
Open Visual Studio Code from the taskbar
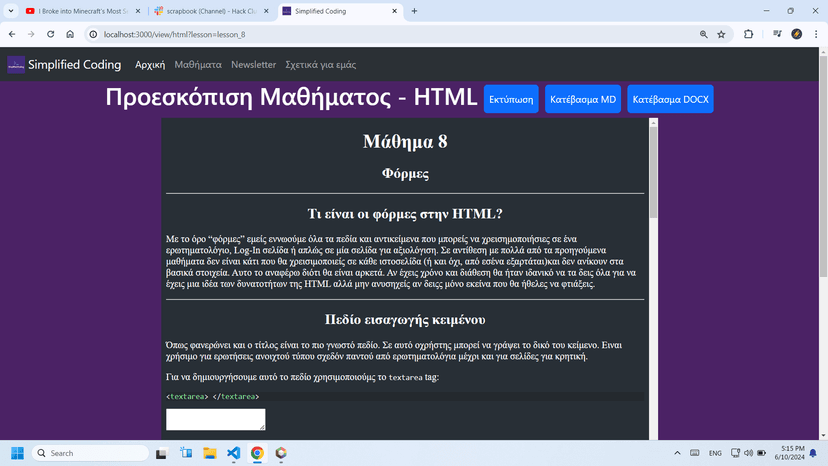(233, 453)
